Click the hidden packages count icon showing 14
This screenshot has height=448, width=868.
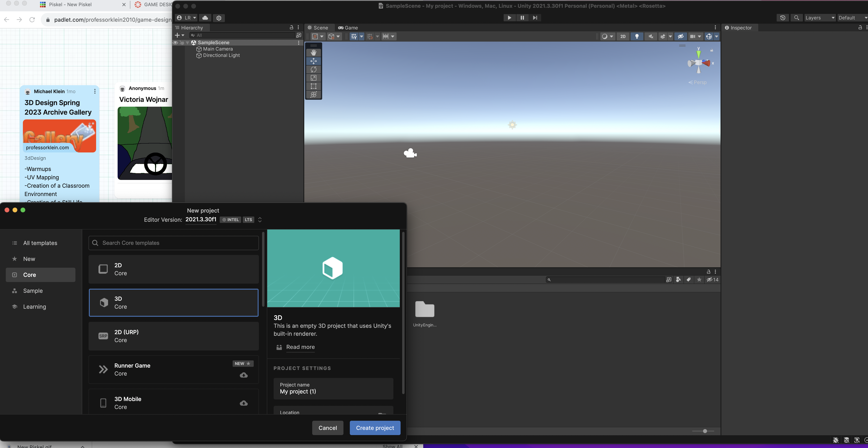(x=712, y=279)
